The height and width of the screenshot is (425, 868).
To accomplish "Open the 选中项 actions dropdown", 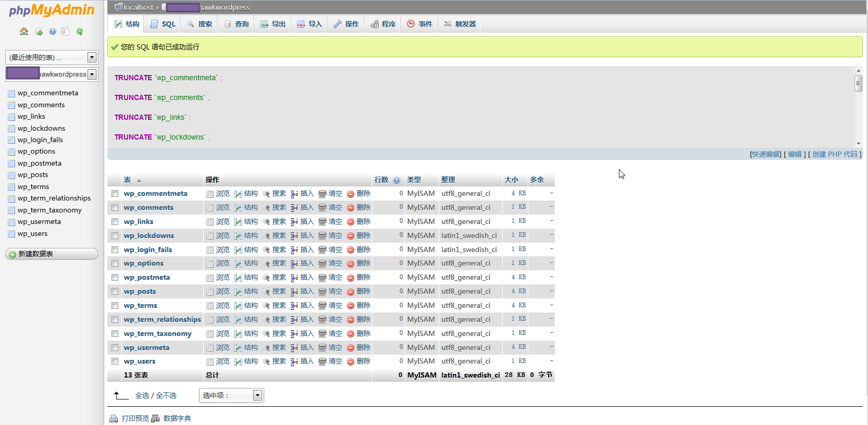I will pos(231,395).
